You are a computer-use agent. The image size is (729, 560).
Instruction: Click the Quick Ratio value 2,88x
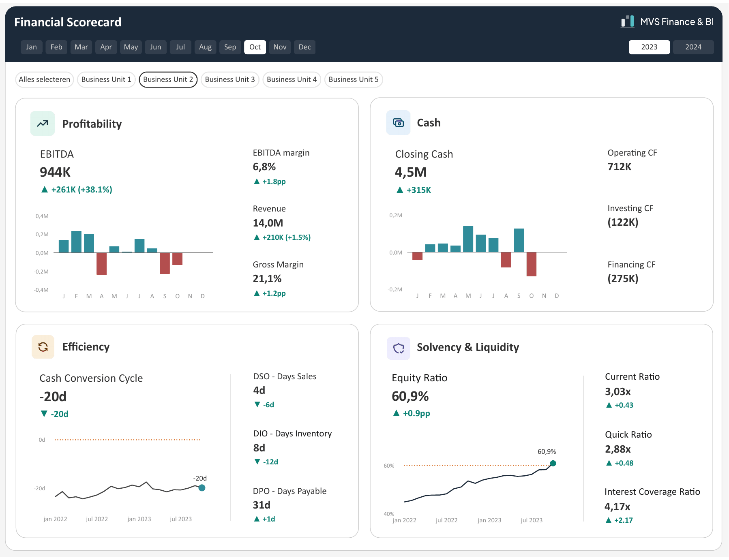point(618,449)
